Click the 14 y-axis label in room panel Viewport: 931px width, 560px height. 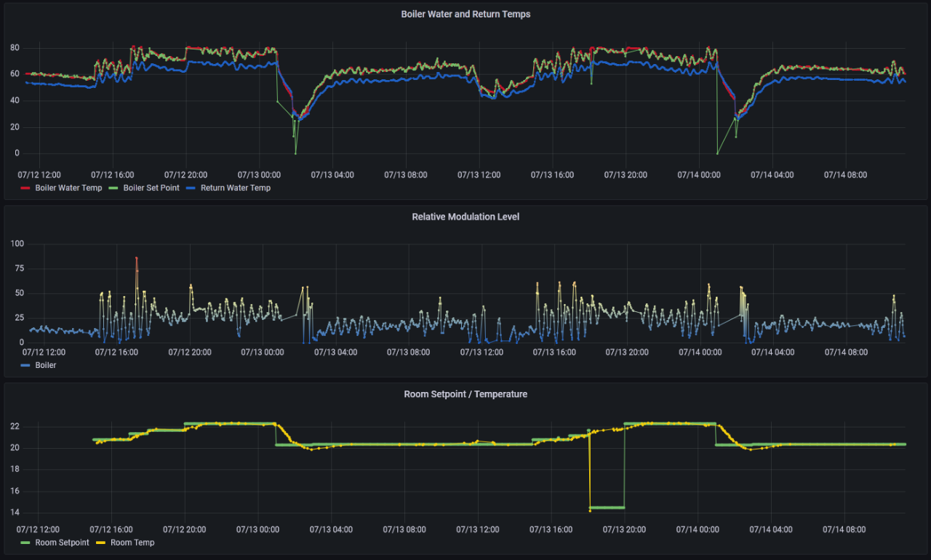[x=15, y=513]
